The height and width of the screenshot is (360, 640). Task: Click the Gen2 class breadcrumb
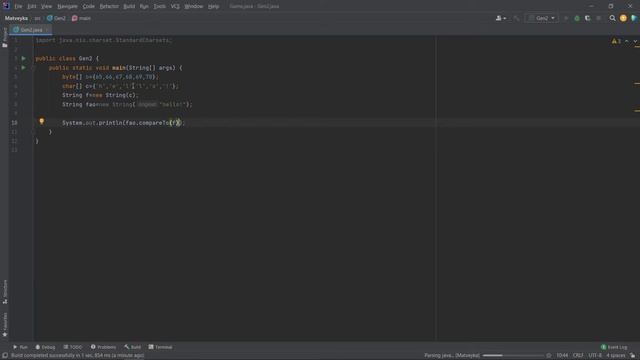click(56, 18)
